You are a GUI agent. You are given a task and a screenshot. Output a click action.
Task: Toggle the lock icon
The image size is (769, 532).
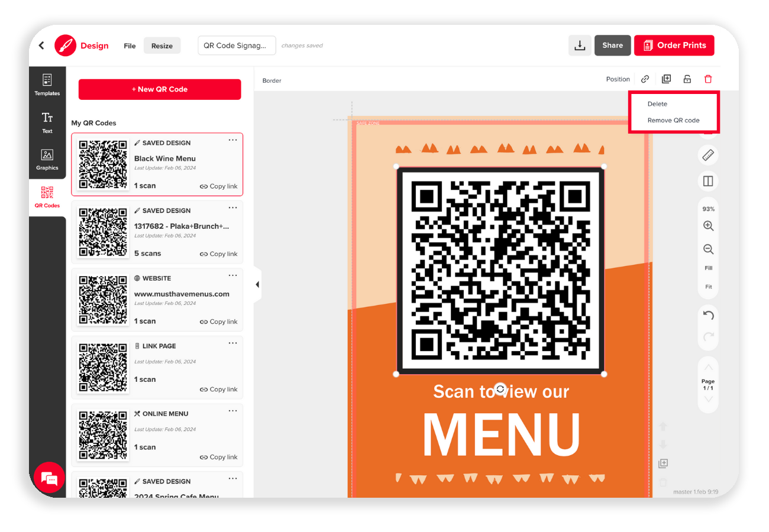tap(687, 79)
